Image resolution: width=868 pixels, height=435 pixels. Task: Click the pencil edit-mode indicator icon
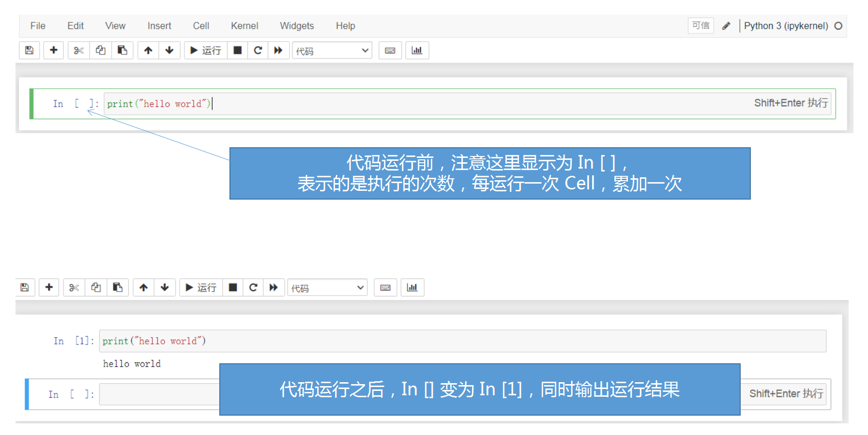tap(726, 26)
